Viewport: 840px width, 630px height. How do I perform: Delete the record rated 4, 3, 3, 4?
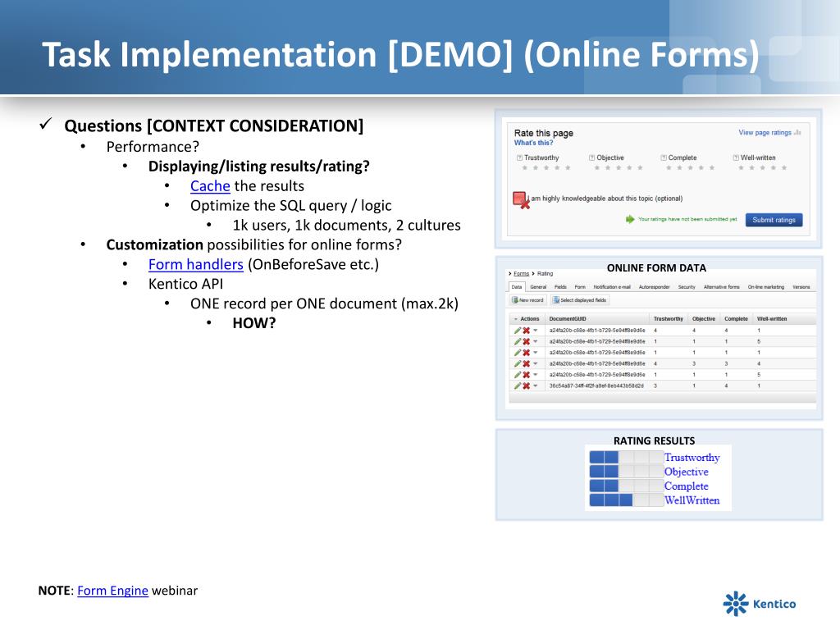coord(527,363)
